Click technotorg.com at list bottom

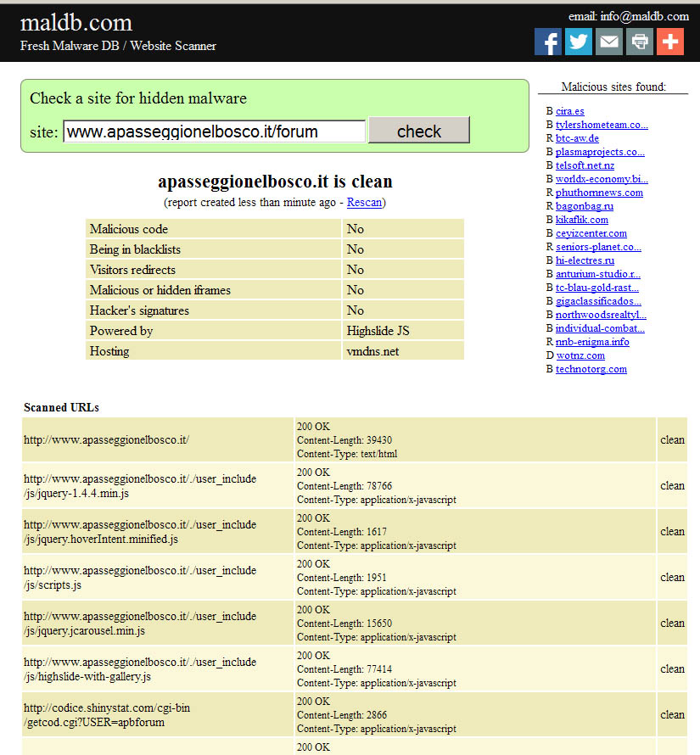[591, 369]
